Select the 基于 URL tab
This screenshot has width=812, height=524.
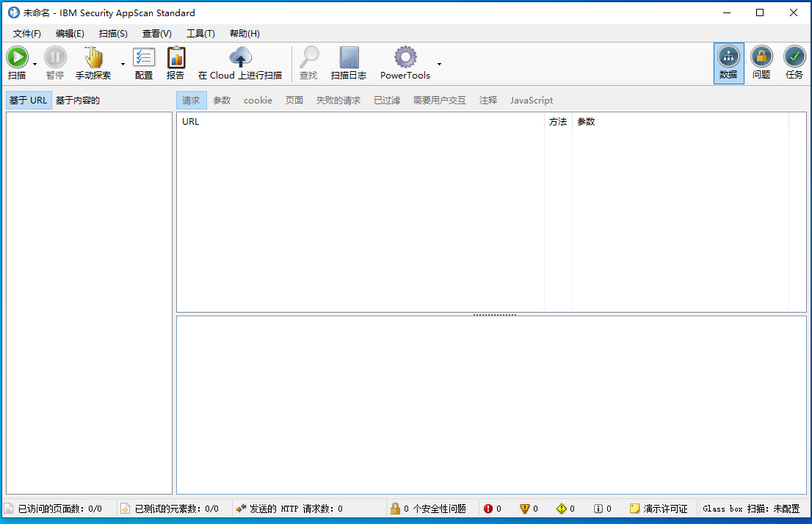(x=29, y=101)
